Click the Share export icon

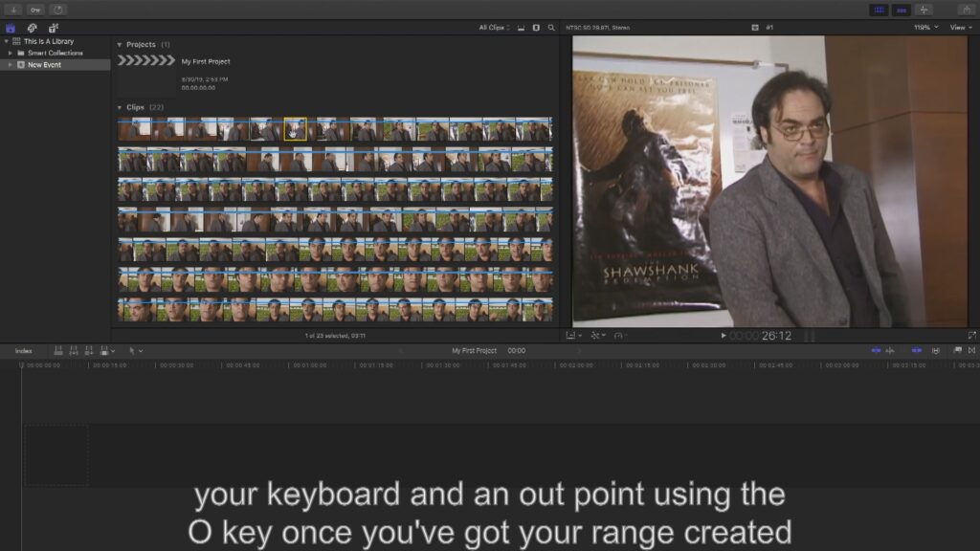(968, 10)
